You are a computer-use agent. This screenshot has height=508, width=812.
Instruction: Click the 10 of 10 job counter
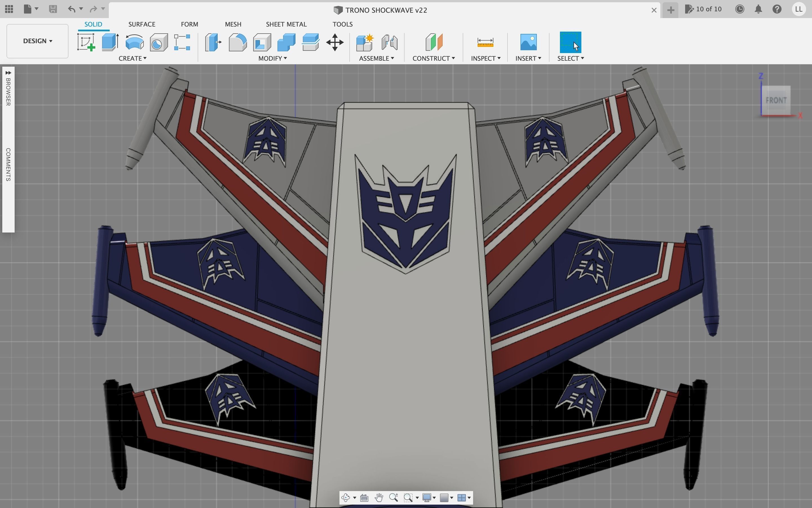704,9
